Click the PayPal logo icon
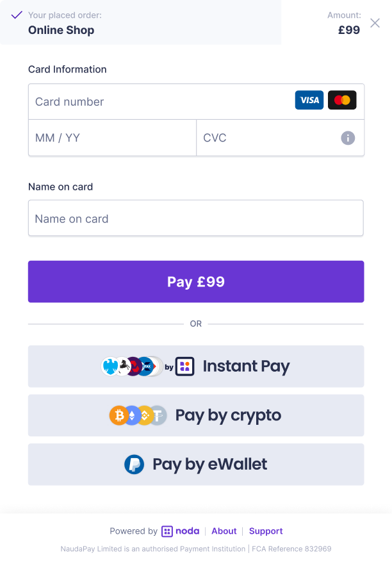 (x=134, y=465)
